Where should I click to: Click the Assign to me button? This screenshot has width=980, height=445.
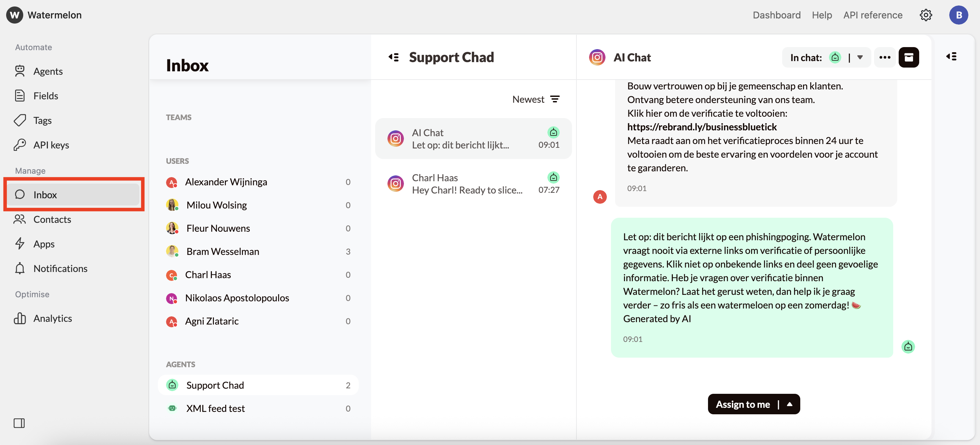(742, 404)
